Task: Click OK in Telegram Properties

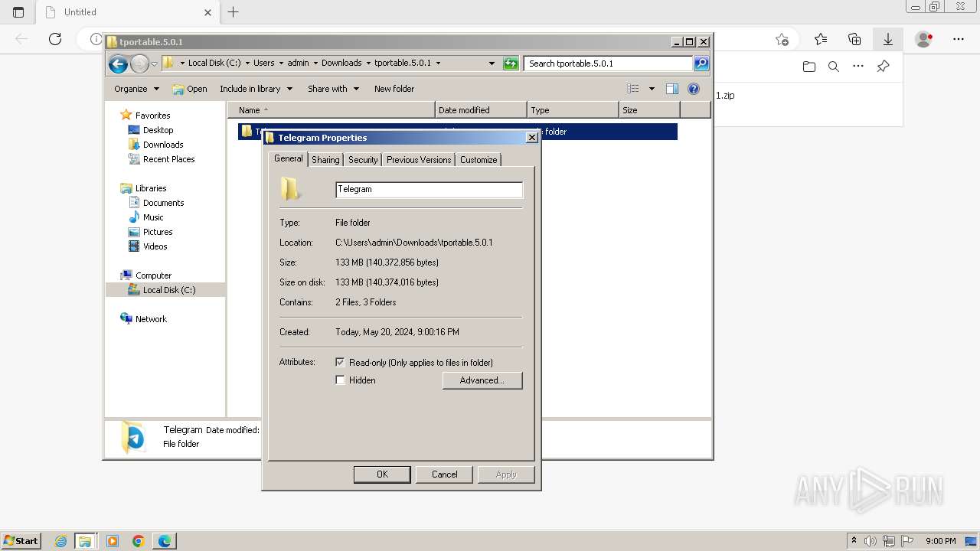Action: [x=382, y=474]
